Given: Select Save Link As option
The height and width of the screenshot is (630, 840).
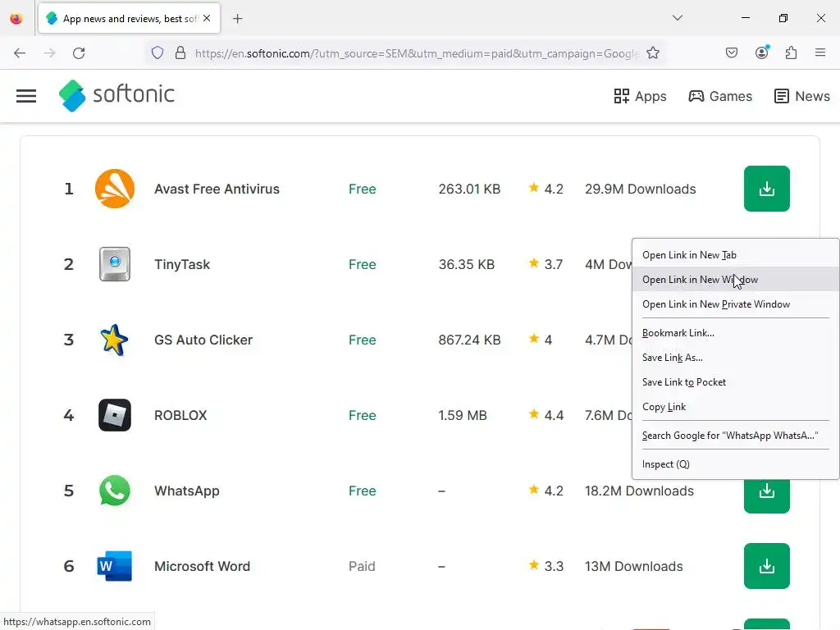Looking at the screenshot, I should tap(736, 358).
